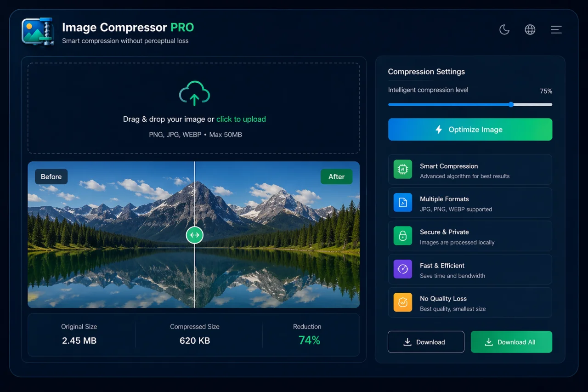The width and height of the screenshot is (588, 392).
Task: Click the compression level slider handle
Action: (x=511, y=104)
